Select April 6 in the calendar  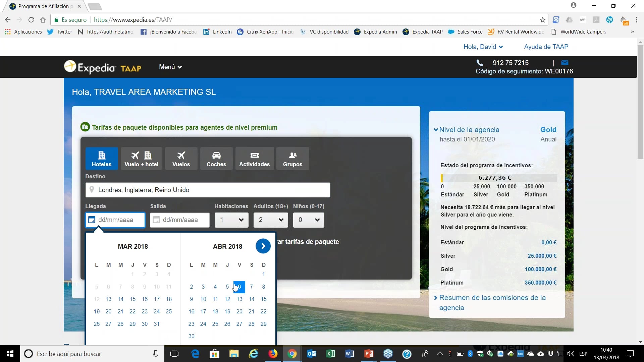click(239, 287)
